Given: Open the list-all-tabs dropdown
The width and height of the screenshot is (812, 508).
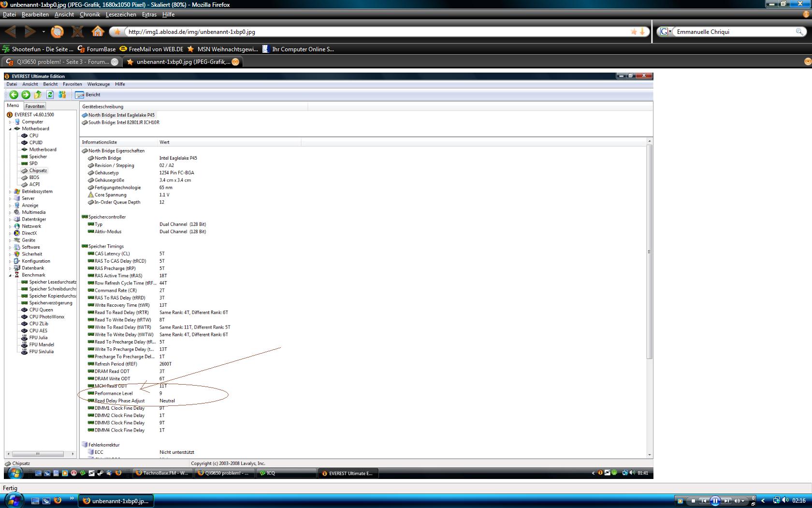Looking at the screenshot, I should click(x=807, y=61).
